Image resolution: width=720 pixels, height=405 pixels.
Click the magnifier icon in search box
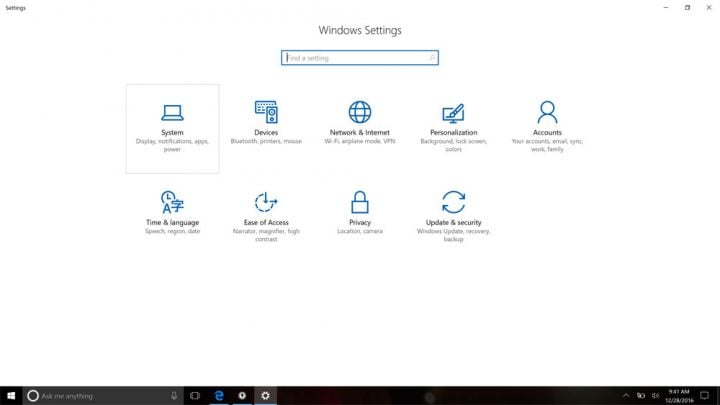point(432,58)
